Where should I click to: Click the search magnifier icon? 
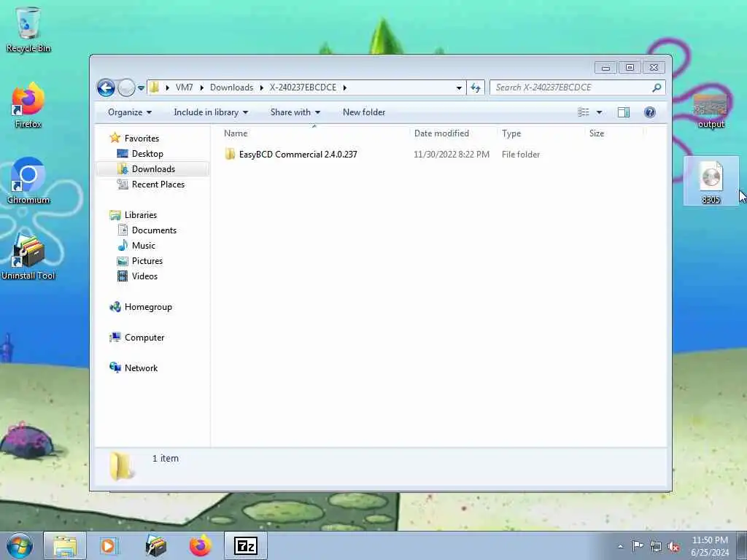[x=657, y=87]
